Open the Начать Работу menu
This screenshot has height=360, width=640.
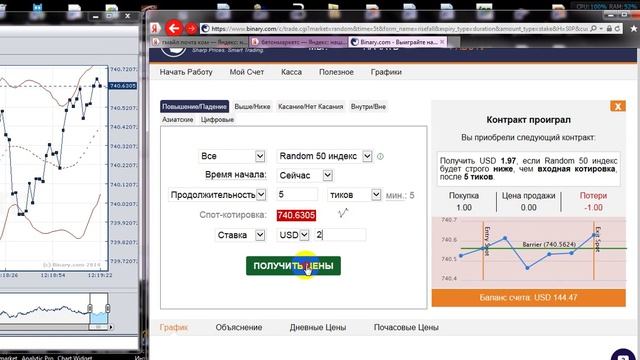(186, 72)
